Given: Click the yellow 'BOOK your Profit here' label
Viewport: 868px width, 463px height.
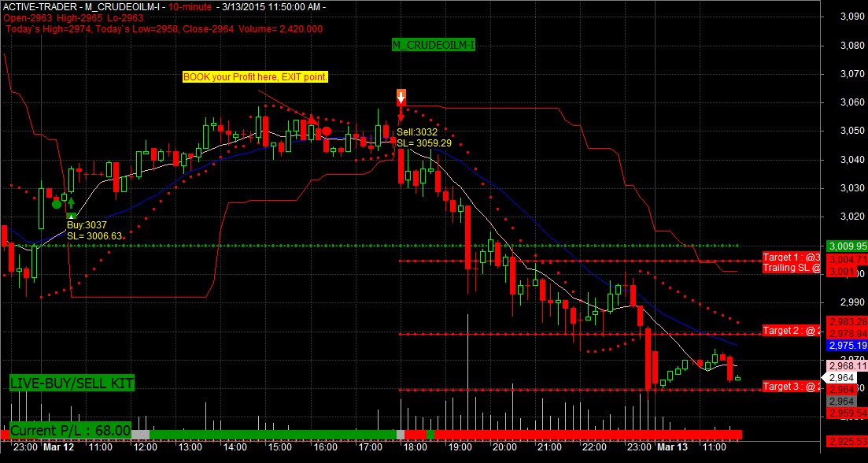Looking at the screenshot, I should [256, 76].
